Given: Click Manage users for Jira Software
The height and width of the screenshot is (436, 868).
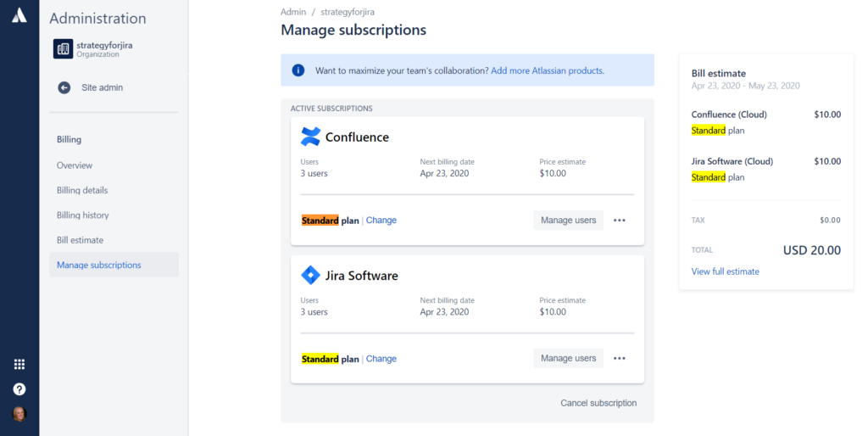Looking at the screenshot, I should click(569, 359).
